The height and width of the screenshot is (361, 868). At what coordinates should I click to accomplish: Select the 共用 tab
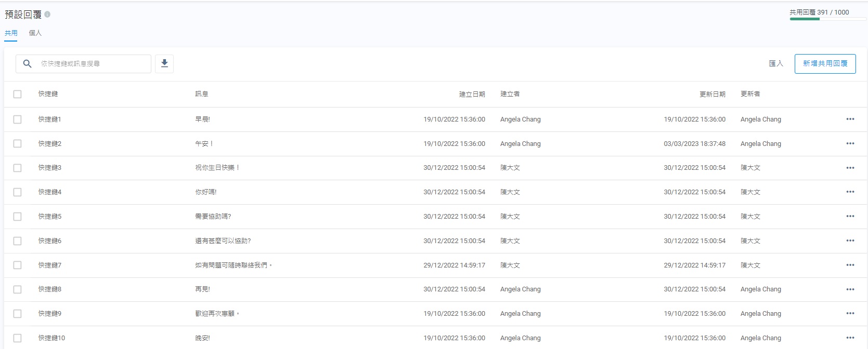(11, 33)
